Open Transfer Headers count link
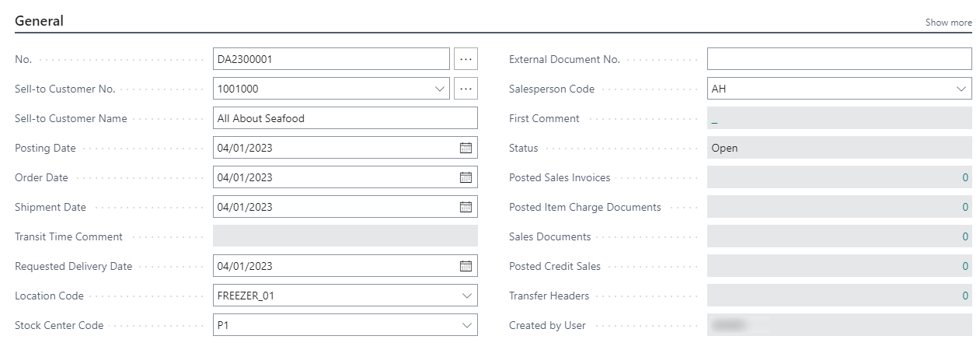This screenshot has width=980, height=343. (965, 296)
